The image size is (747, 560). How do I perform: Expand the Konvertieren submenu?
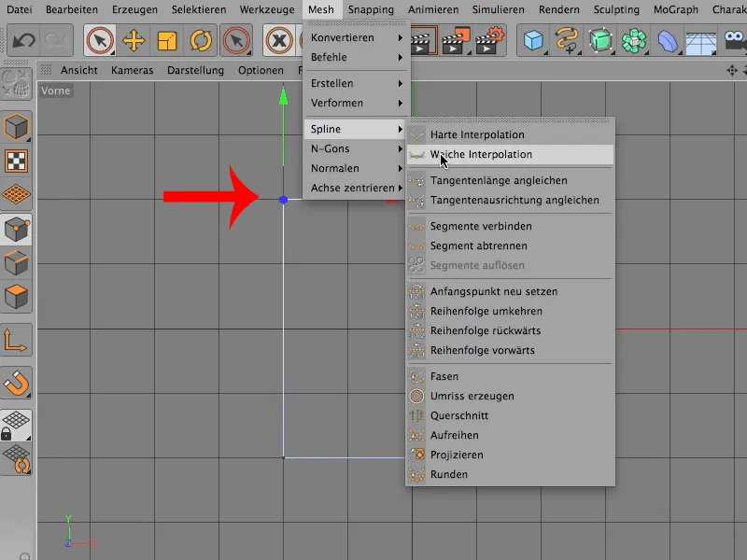point(357,37)
